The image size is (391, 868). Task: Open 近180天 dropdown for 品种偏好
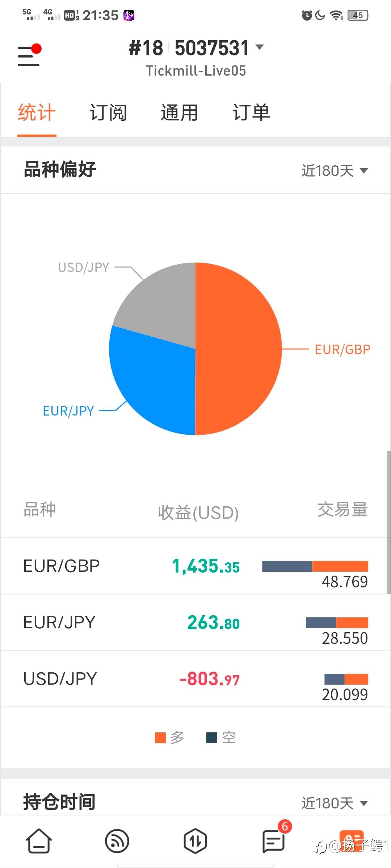[335, 170]
